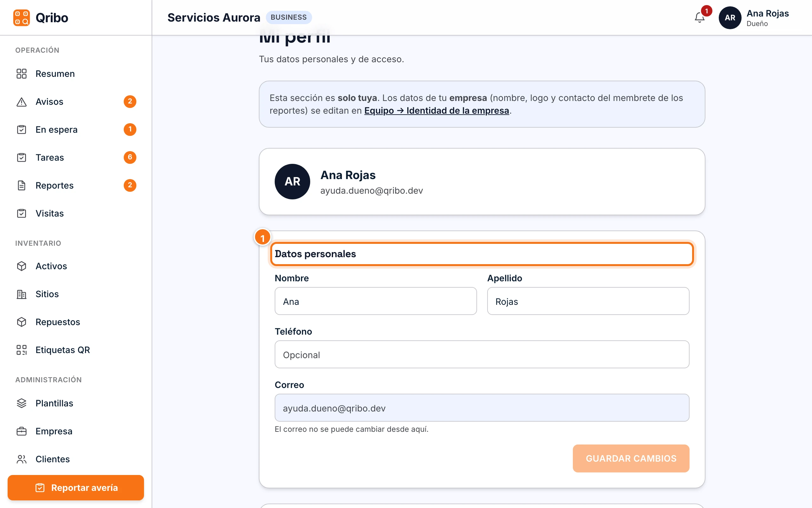812x508 pixels.
Task: Click the Tareas badge count 6
Action: (x=130, y=157)
